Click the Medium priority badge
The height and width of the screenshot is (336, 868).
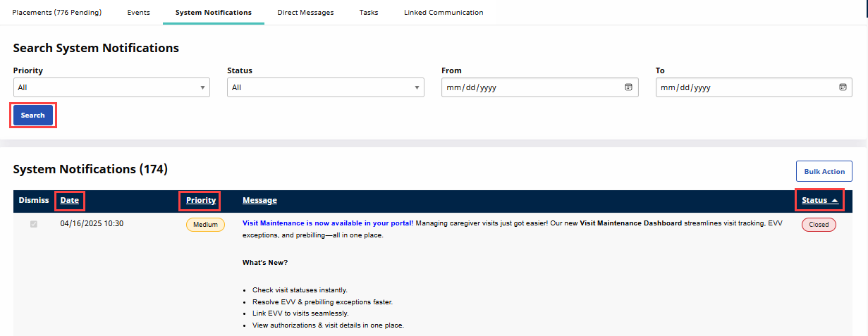(x=205, y=225)
